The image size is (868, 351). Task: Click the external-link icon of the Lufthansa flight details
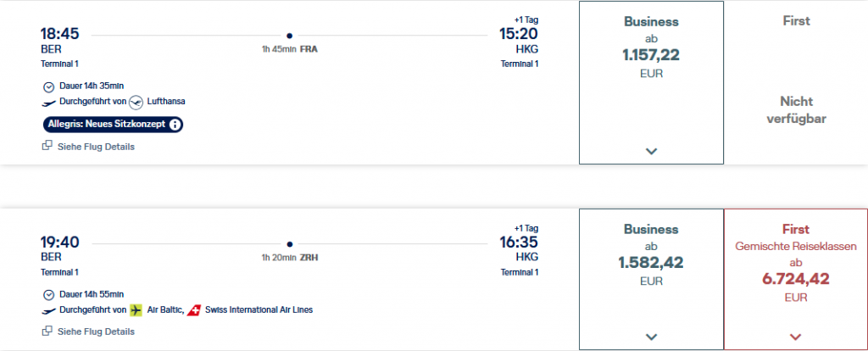(x=47, y=146)
